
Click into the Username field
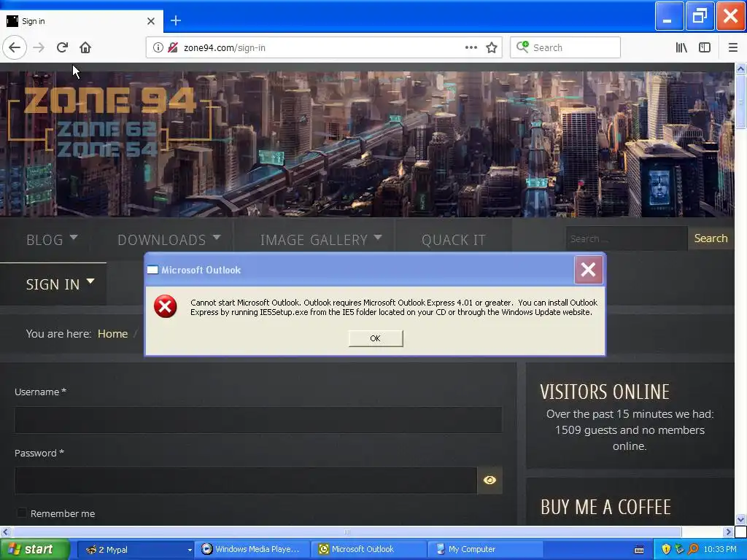258,420
